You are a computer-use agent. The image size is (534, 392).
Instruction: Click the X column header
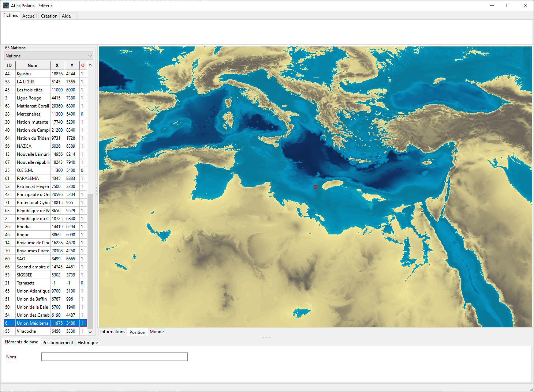click(x=57, y=65)
